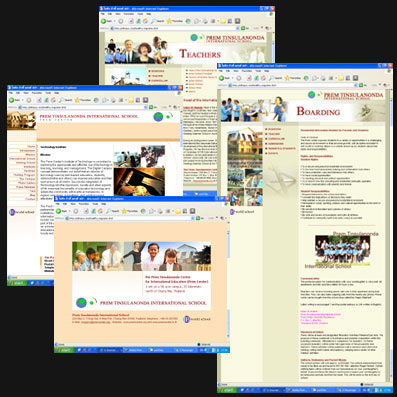Open the Tools menu in the Boarding window

[258, 71]
